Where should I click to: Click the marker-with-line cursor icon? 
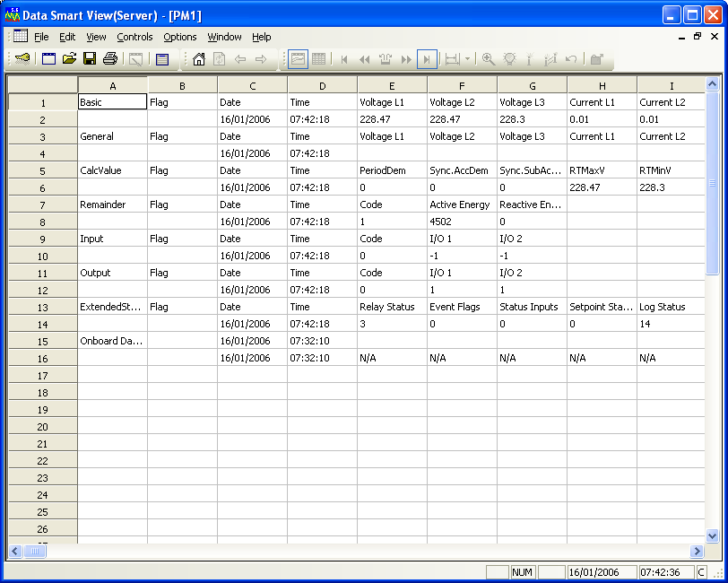[550, 59]
